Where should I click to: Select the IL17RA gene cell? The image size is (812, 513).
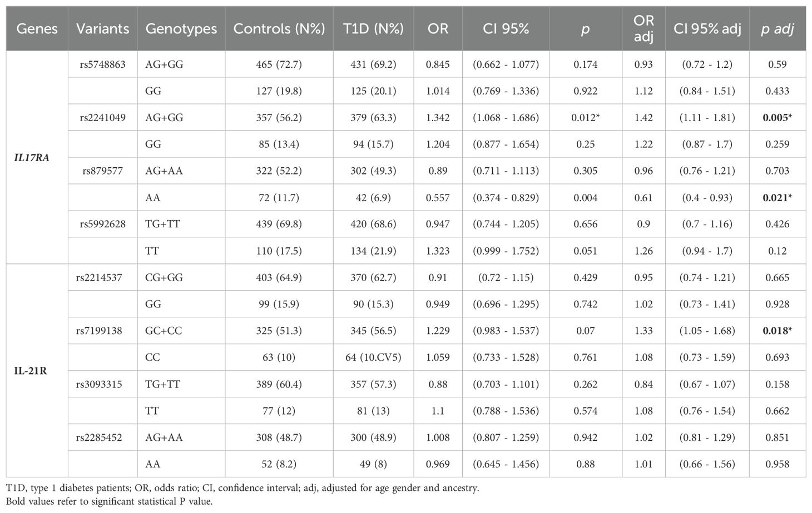pyautogui.click(x=32, y=158)
